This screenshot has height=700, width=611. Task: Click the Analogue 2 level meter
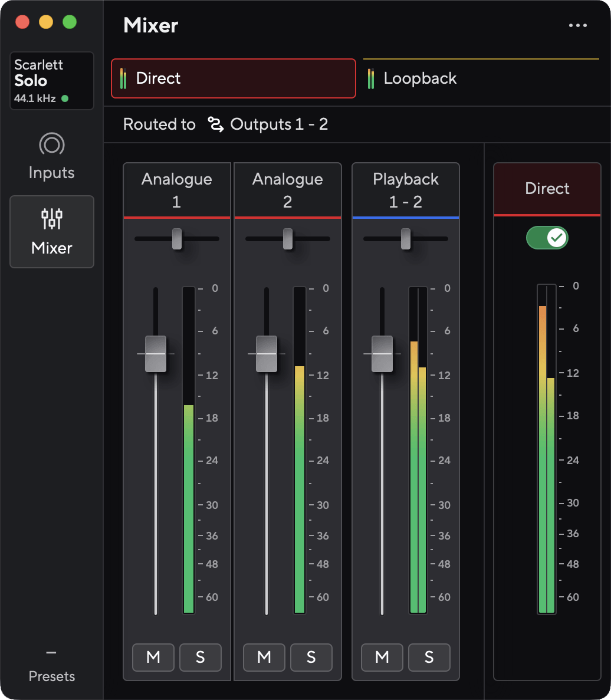(300, 450)
